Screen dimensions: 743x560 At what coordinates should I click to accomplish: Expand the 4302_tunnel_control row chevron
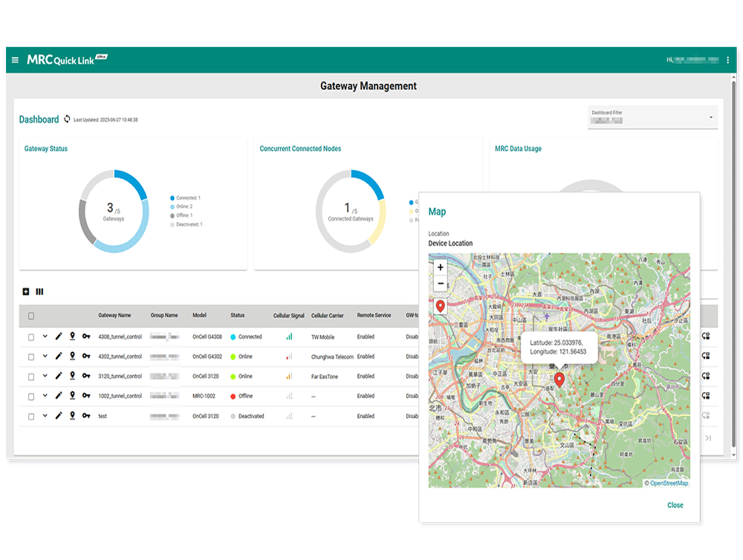[x=45, y=356]
